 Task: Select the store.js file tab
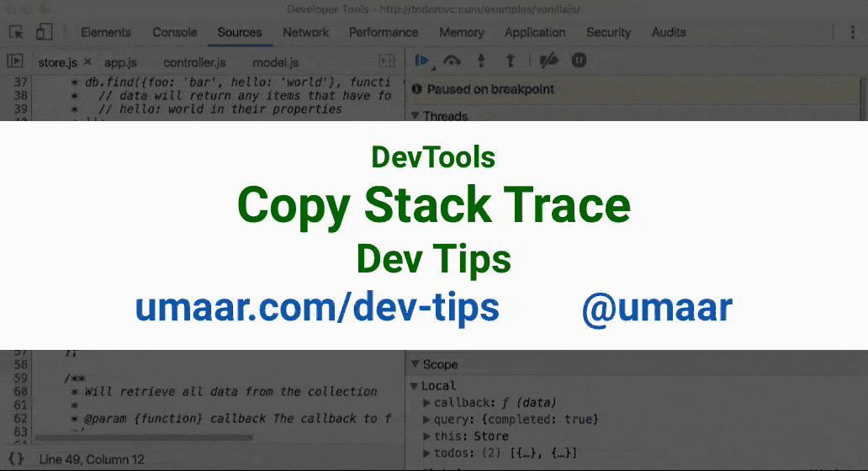(x=57, y=62)
